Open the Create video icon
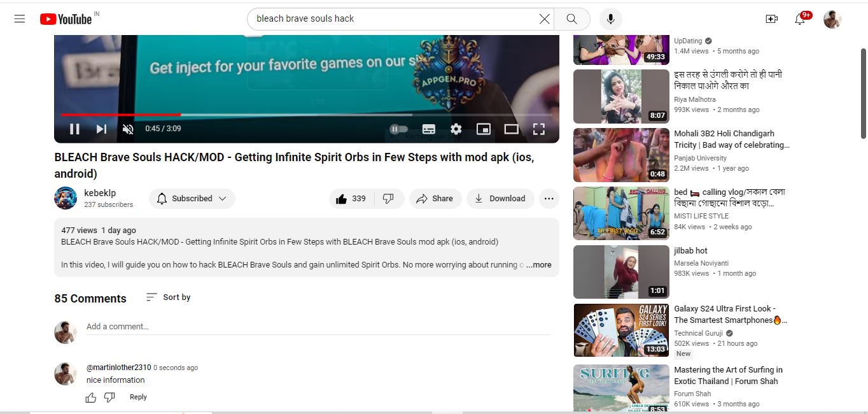 [x=771, y=19]
